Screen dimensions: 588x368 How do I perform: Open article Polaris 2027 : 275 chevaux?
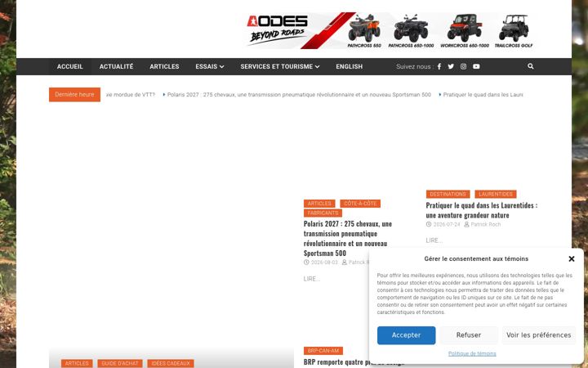point(348,239)
